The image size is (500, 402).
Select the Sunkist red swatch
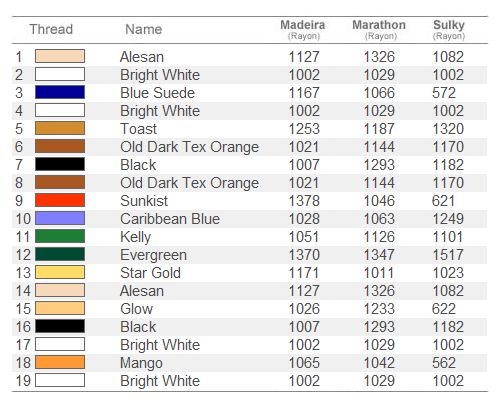coord(60,200)
